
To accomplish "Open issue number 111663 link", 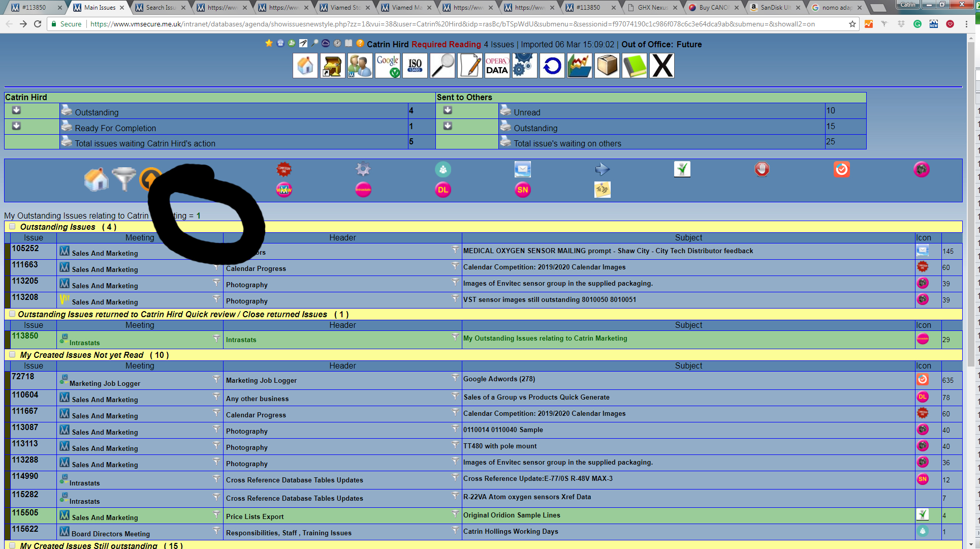I will 25,264.
